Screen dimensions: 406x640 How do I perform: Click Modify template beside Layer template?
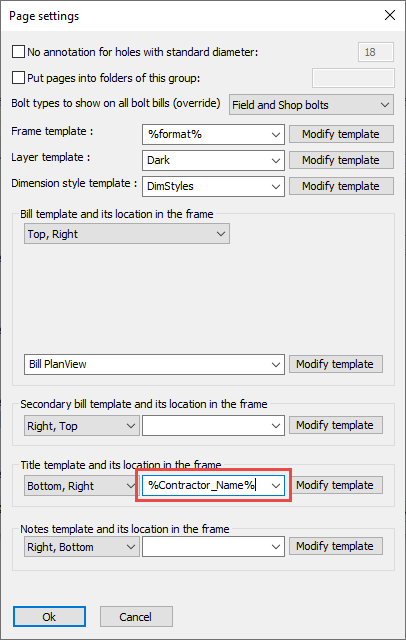coord(341,160)
